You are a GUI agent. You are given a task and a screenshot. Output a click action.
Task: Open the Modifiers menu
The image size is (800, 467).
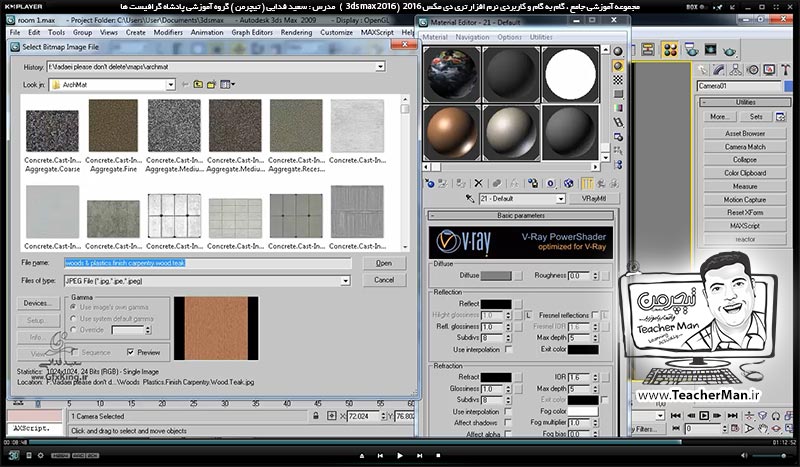click(168, 32)
